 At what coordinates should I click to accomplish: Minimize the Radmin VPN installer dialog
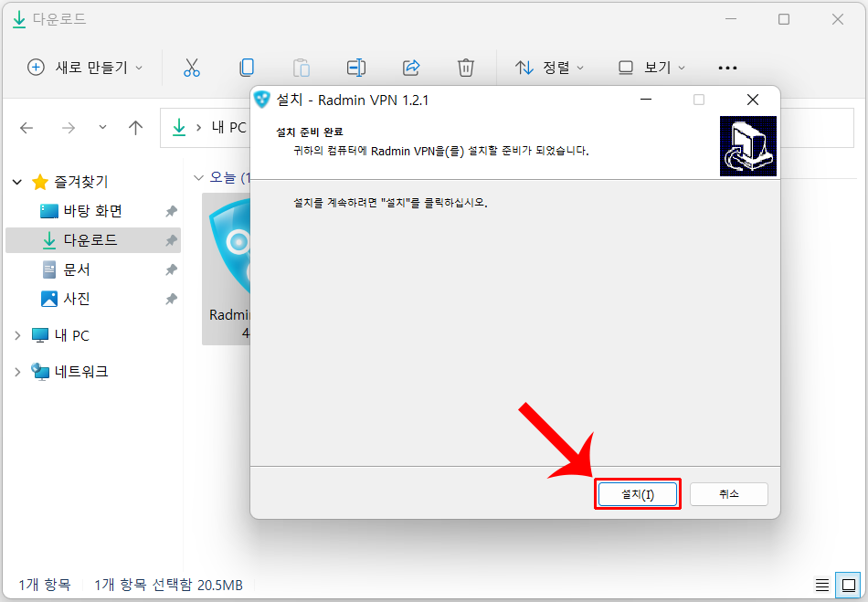[645, 100]
